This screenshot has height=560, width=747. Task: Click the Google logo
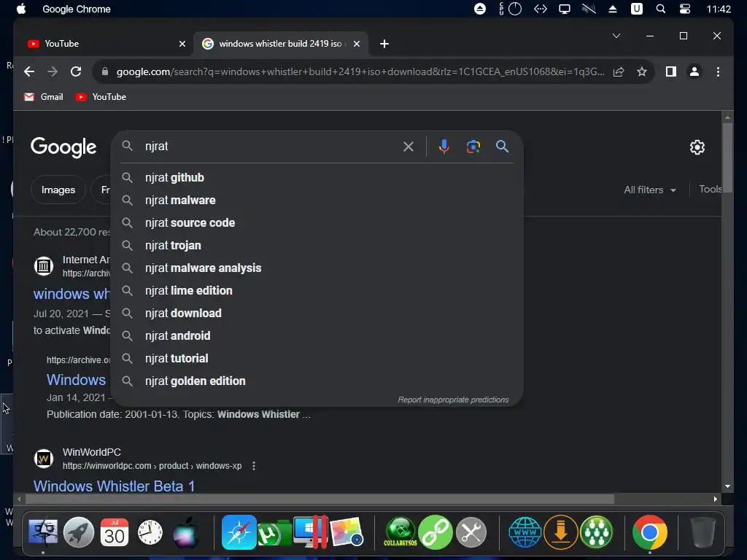(x=63, y=147)
